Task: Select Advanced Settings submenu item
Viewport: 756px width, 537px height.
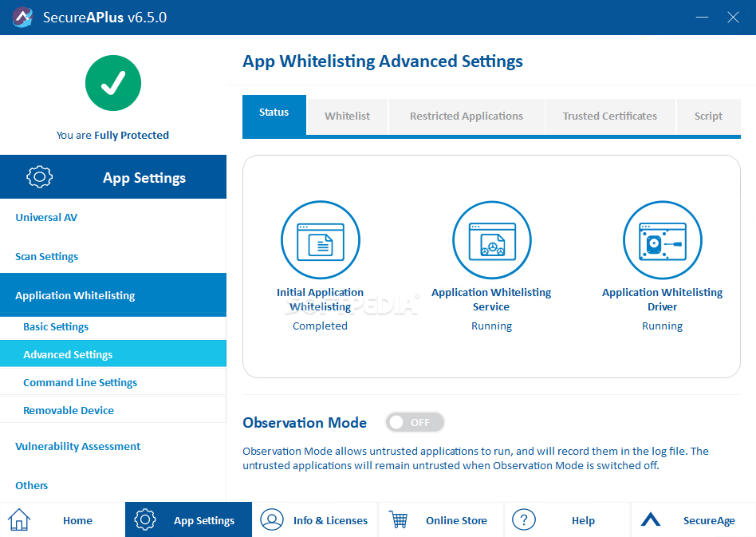Action: [x=112, y=354]
